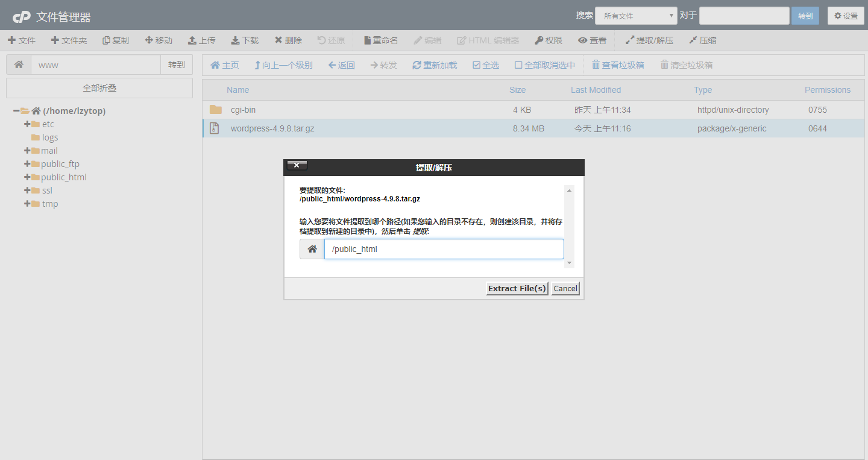
Task: Open the 所有文件 search scope dropdown
Action: [x=636, y=16]
